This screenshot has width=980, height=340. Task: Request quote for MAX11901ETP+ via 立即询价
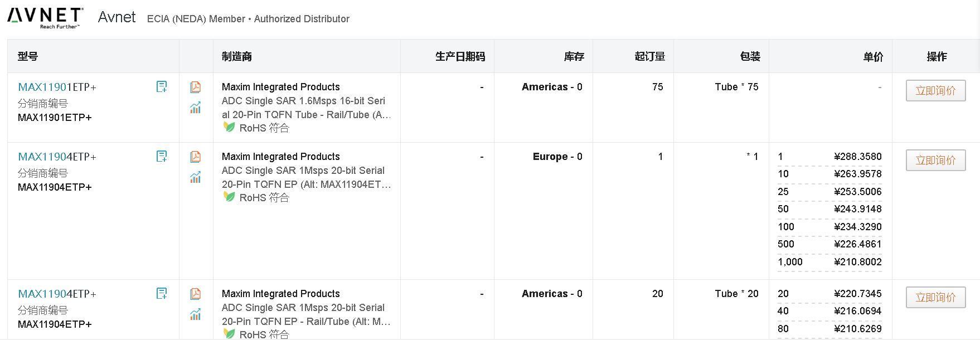point(935,91)
